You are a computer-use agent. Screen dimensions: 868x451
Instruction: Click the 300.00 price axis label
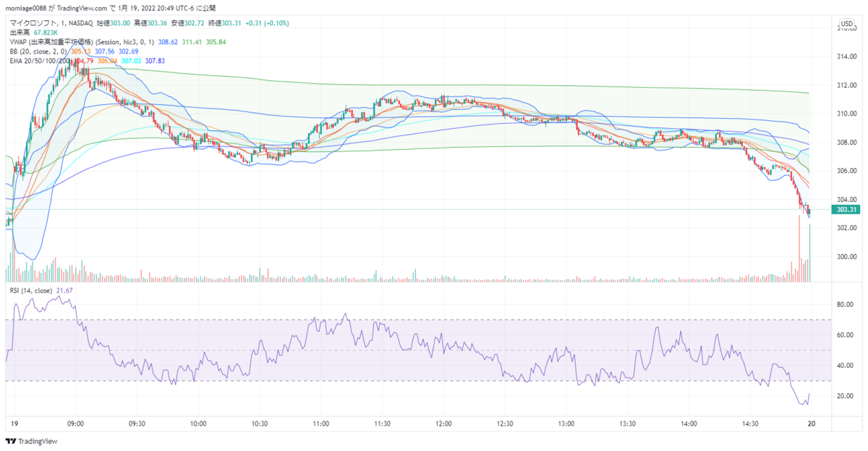[846, 257]
